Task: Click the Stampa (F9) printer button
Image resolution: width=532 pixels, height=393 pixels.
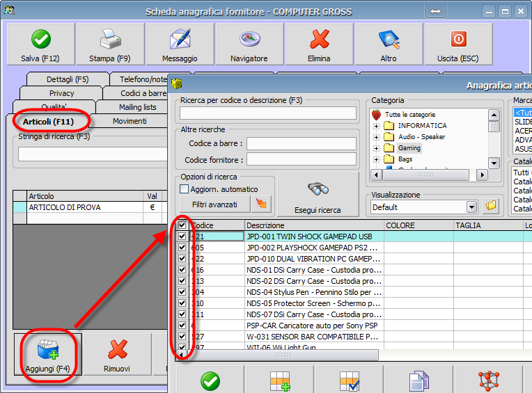Action: click(110, 44)
